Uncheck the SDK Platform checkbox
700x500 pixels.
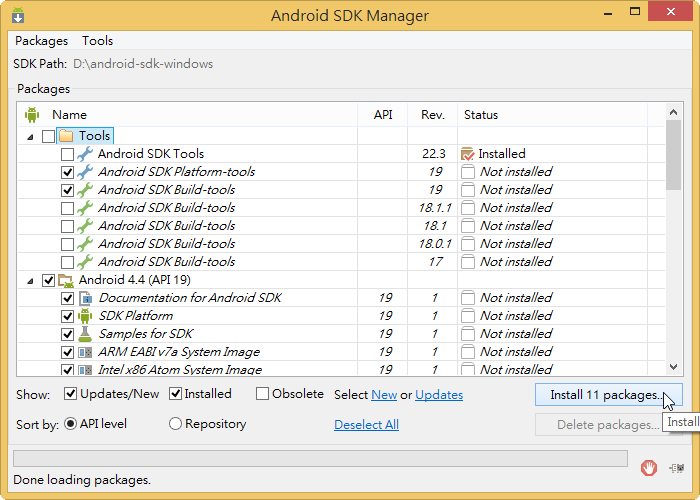pos(67,317)
